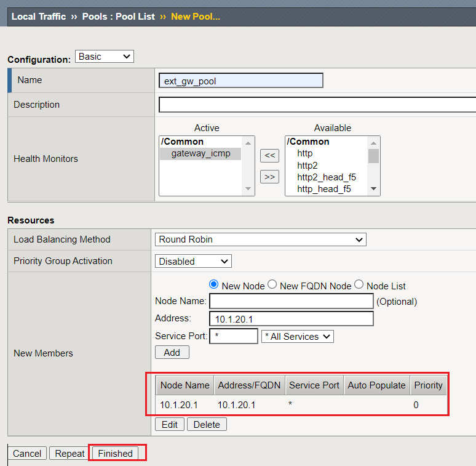Click the Auto Populate column header
Viewport: 476px width, 466px height.
tap(377, 385)
